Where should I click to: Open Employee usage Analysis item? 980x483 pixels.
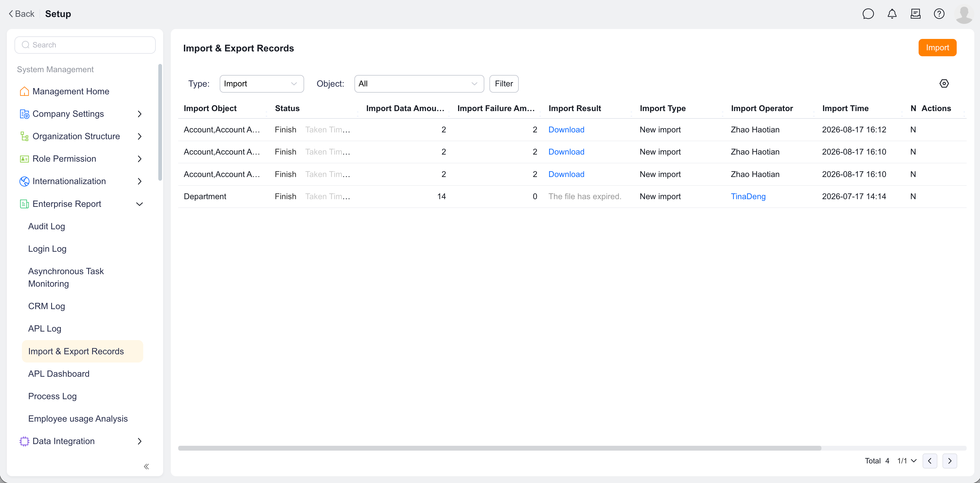78,419
